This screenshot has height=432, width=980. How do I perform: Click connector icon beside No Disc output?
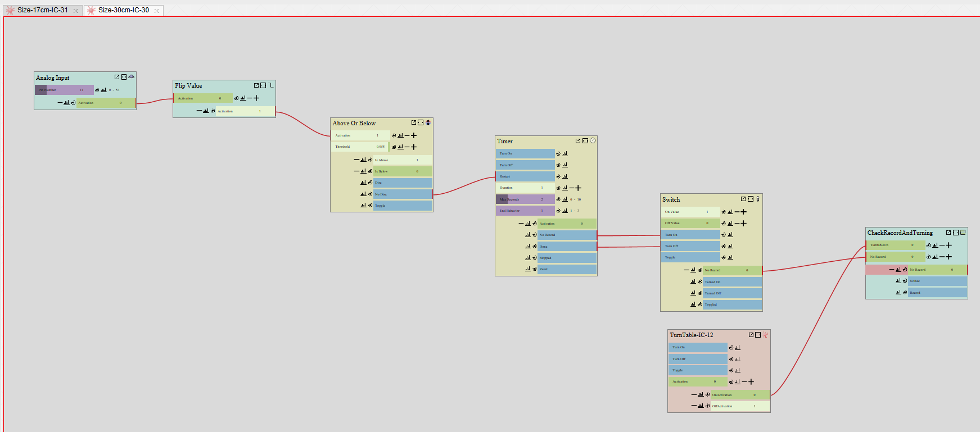[370, 194]
